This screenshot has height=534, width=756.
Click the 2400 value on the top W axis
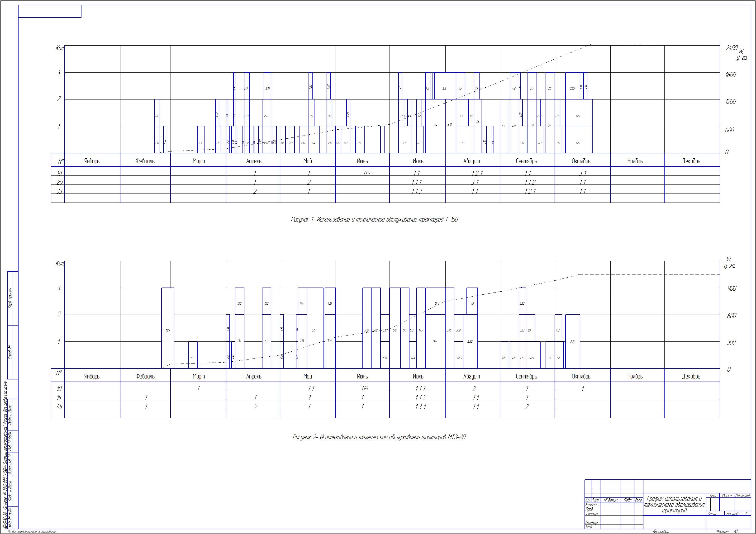coord(731,48)
